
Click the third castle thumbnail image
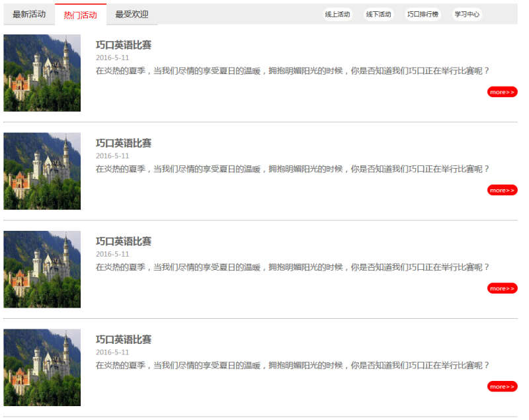42,269
